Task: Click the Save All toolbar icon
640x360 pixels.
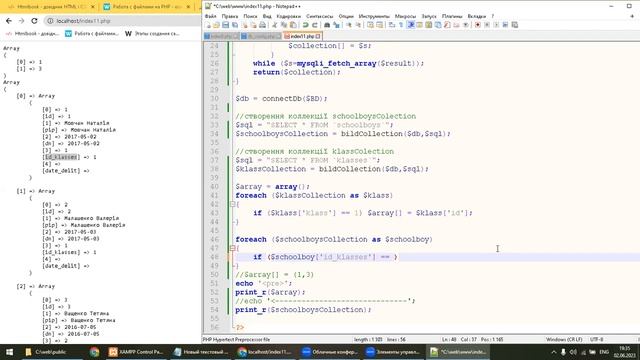Action: pos(235,25)
